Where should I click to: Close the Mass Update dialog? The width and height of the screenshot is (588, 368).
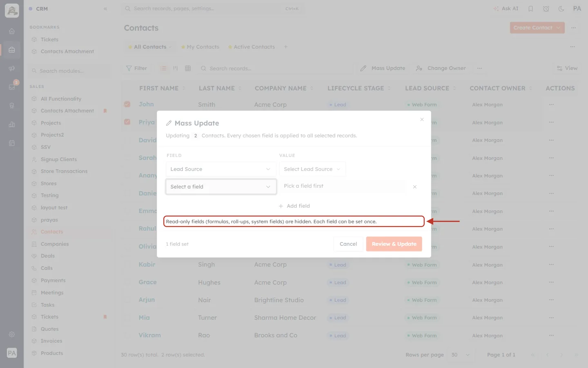click(422, 119)
